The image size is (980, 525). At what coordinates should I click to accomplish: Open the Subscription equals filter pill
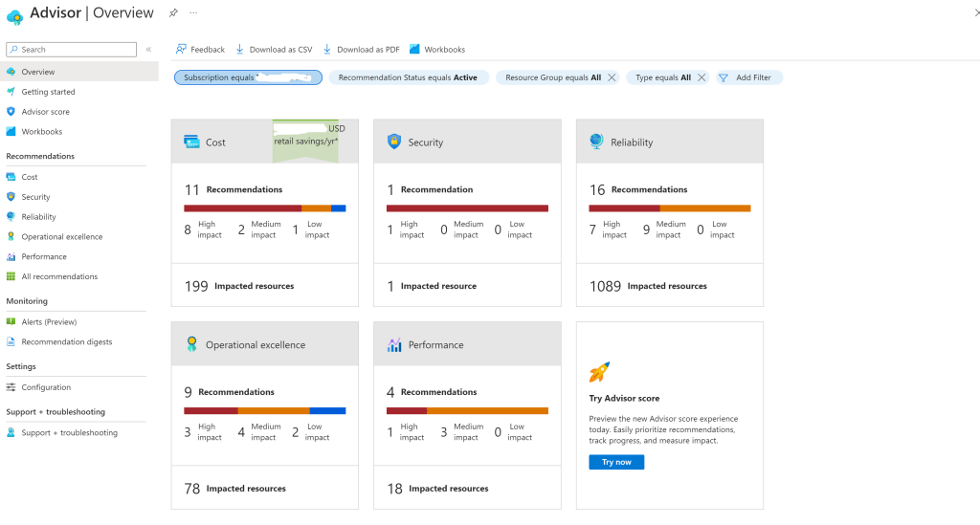[248, 77]
